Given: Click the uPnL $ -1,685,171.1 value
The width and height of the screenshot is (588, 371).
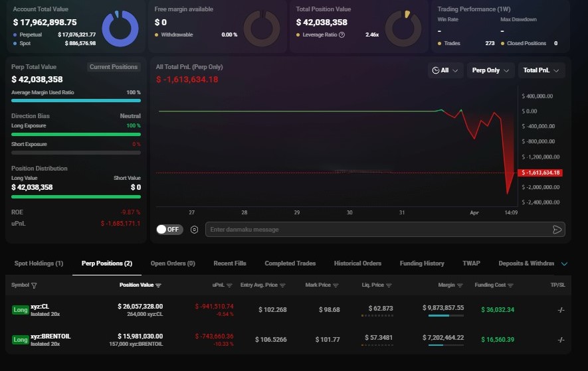Looking at the screenshot, I should 120,224.
